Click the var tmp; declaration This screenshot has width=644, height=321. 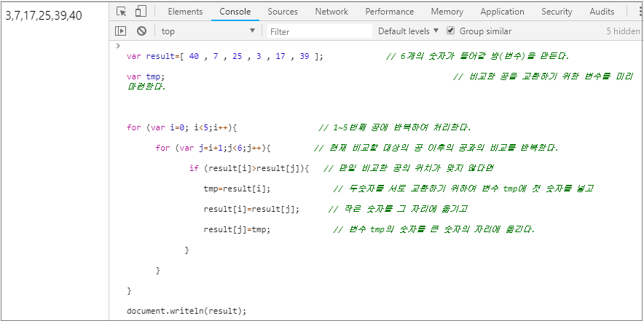[146, 76]
